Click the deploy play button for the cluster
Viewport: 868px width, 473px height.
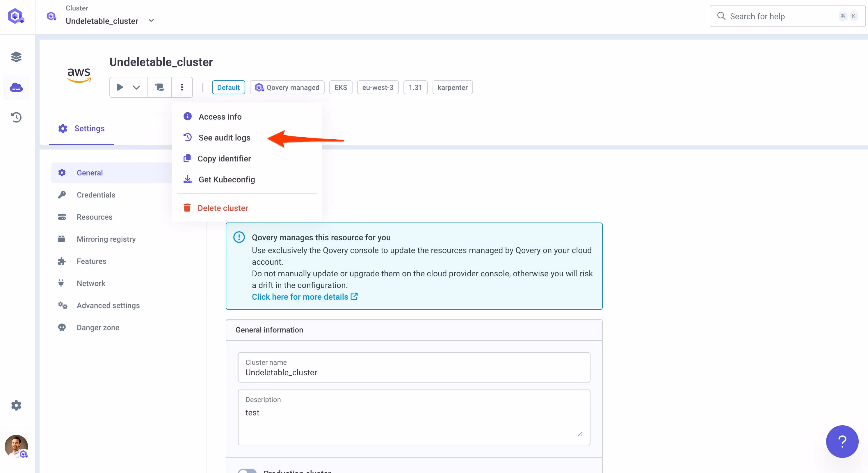[120, 87]
